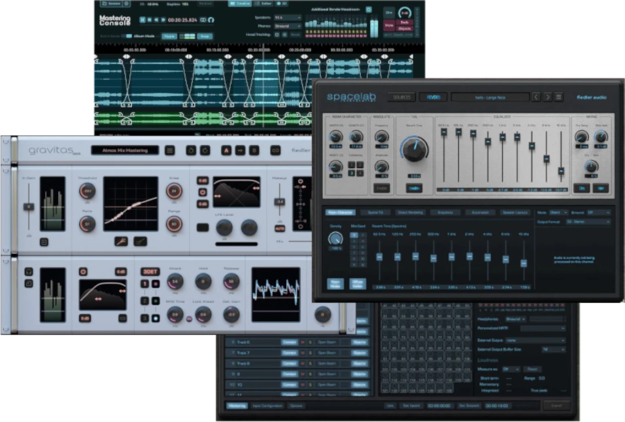The height and width of the screenshot is (422, 625).
Task: Select the Mastering tab in bottom window
Action: point(237,406)
